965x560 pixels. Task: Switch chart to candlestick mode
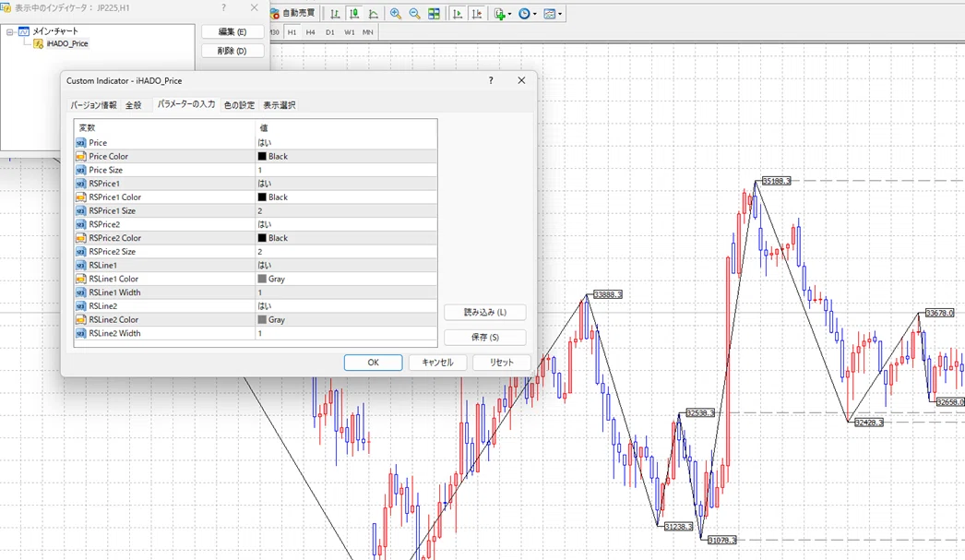pos(354,14)
